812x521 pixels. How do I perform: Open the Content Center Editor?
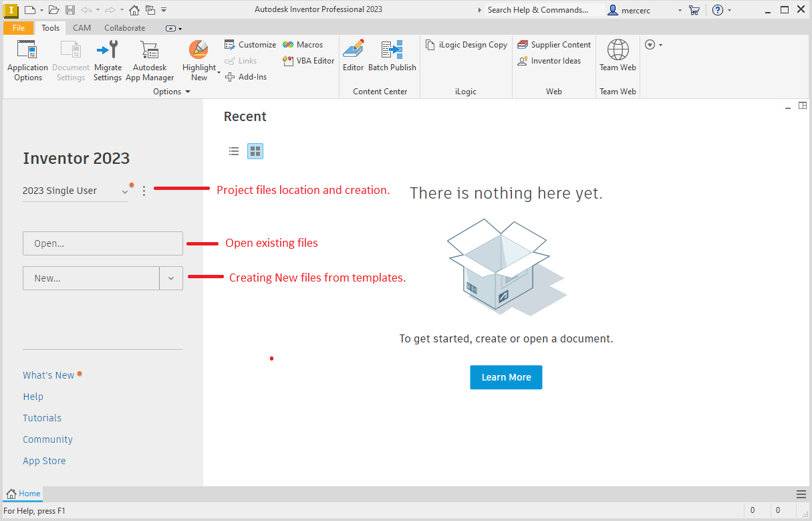(353, 60)
